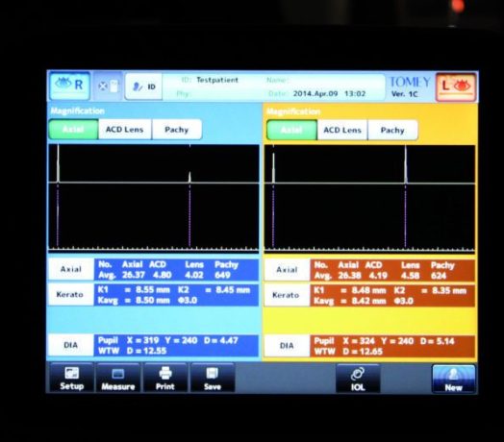Image resolution: width=504 pixels, height=442 pixels.
Task: Click left eye ACD value 4.19
Action: [378, 276]
